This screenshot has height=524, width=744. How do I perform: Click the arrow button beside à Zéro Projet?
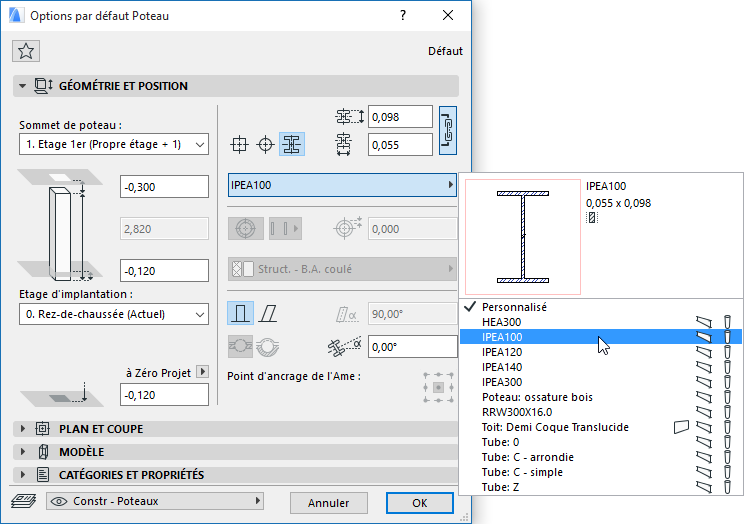tap(202, 372)
